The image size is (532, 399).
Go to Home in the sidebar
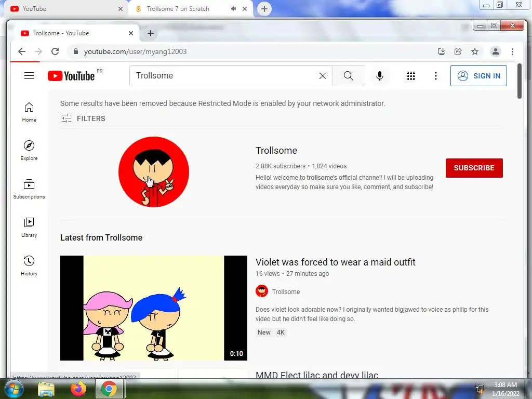pos(29,112)
